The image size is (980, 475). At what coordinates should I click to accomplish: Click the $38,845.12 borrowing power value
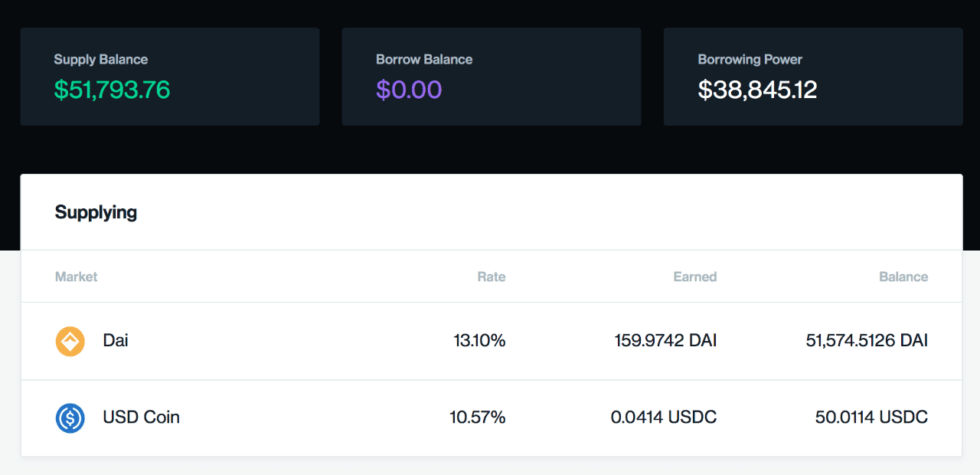[757, 90]
